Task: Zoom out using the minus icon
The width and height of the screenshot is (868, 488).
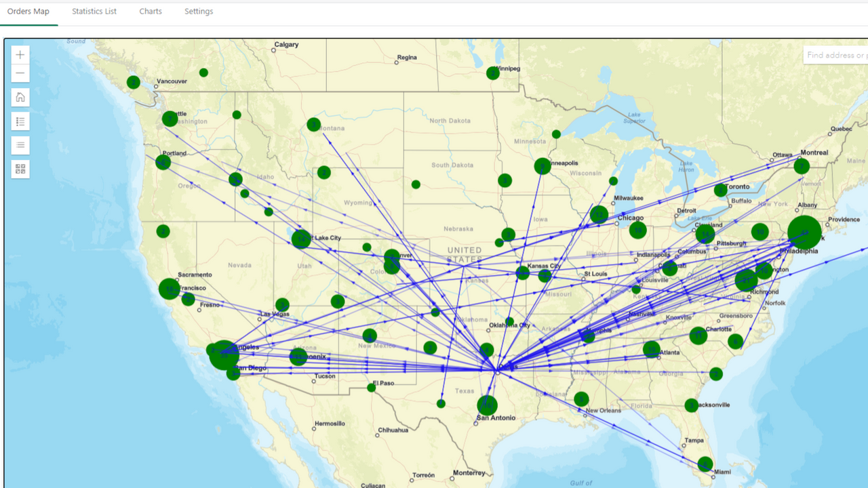Action: pos(20,73)
